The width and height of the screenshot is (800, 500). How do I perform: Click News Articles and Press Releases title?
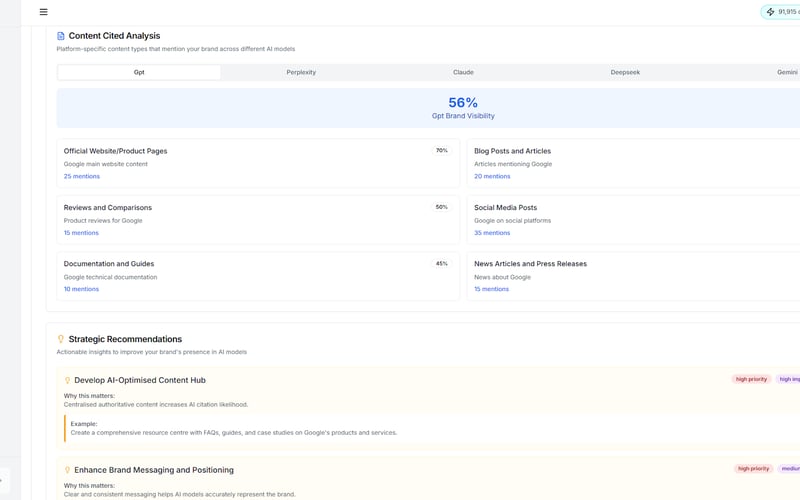tap(531, 264)
